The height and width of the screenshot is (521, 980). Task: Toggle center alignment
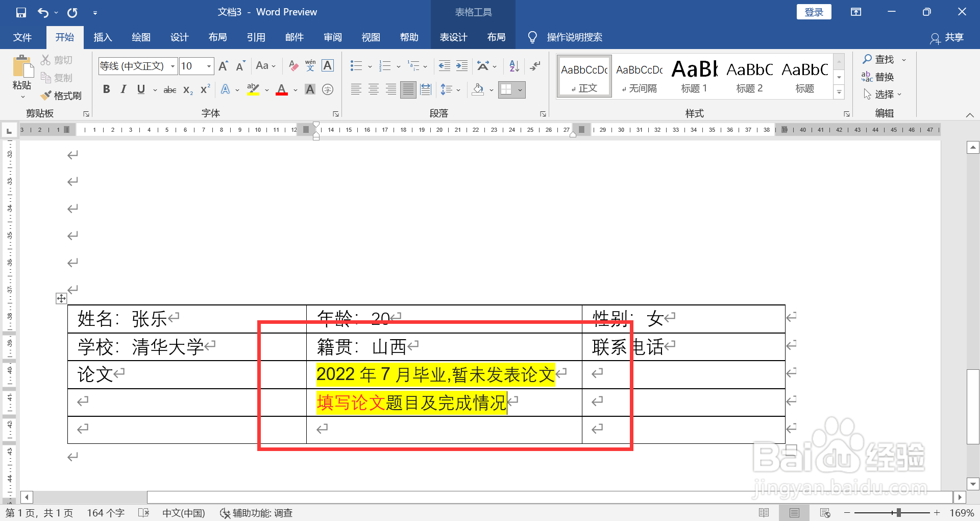point(374,90)
